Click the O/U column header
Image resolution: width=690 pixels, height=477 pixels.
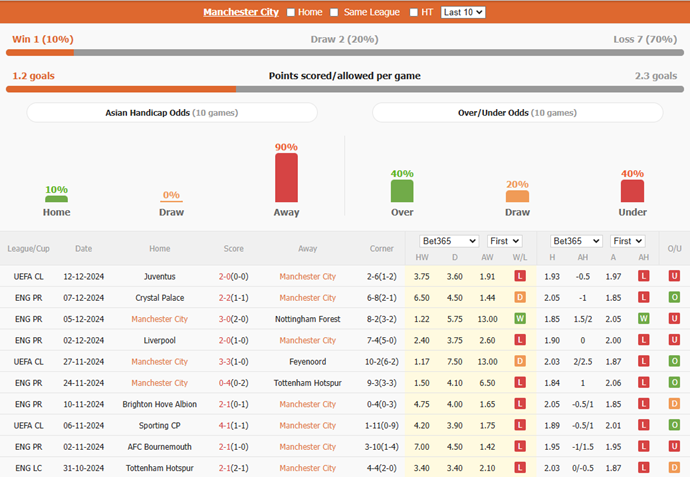(x=675, y=249)
